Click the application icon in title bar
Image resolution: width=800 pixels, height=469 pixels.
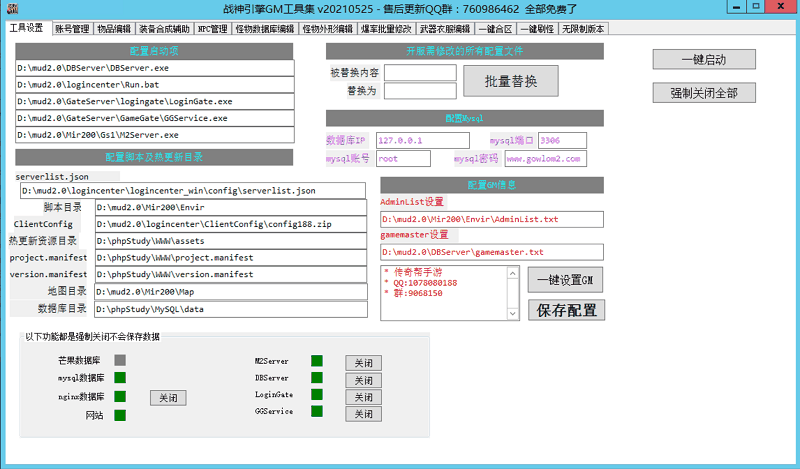[13, 9]
